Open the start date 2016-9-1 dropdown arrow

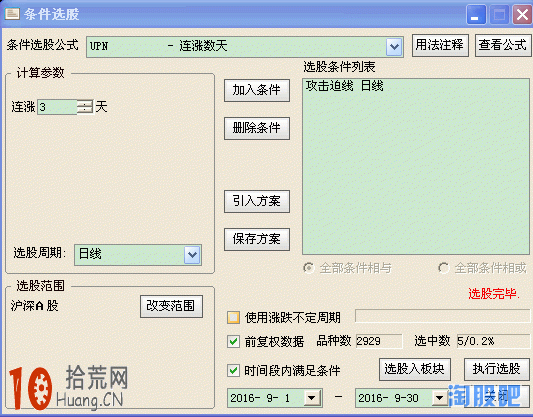point(312,398)
